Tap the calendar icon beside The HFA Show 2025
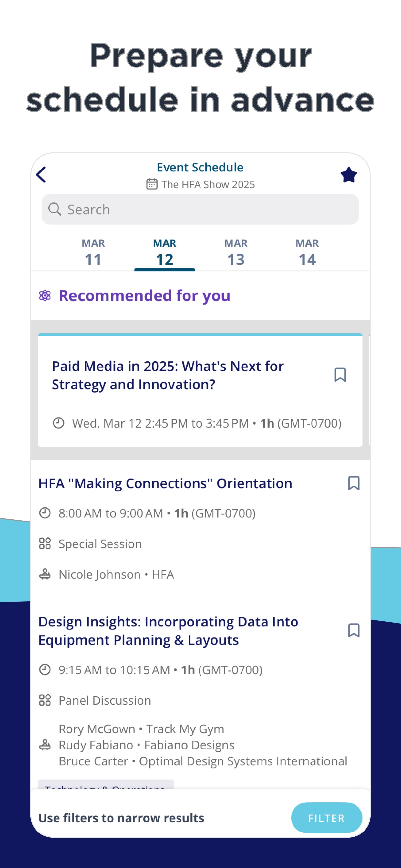The height and width of the screenshot is (868, 401). click(x=152, y=184)
